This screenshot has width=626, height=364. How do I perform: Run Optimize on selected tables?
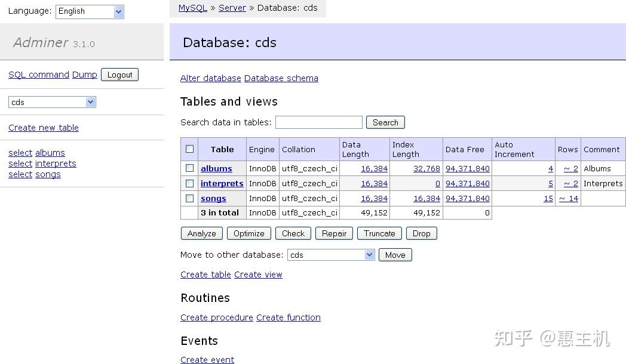tap(248, 233)
